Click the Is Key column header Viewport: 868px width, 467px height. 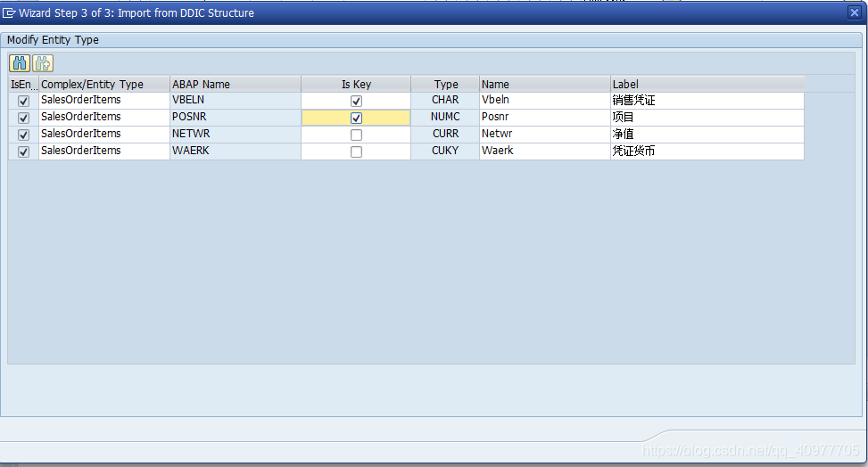tap(356, 84)
